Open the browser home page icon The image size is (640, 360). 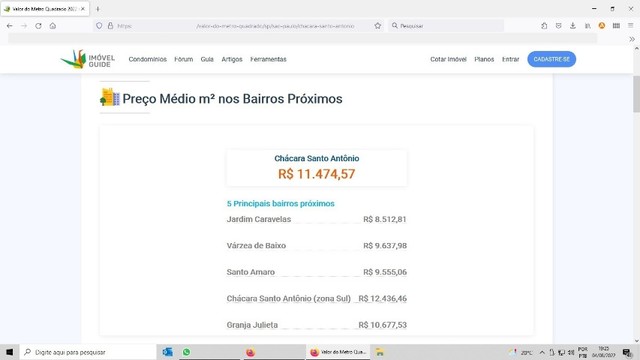(53, 26)
